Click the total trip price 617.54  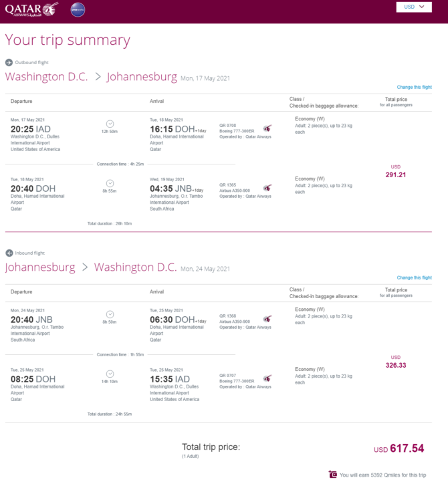(x=407, y=448)
